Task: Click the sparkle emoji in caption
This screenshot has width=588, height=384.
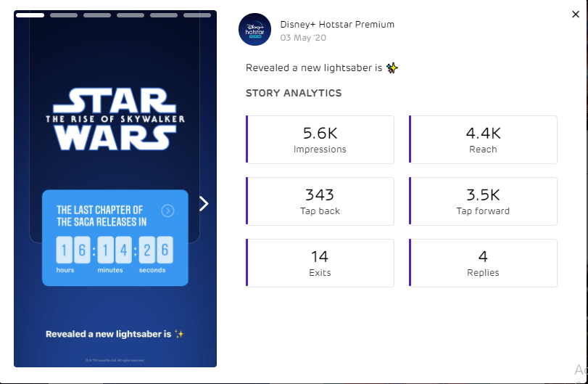Action: tap(392, 68)
